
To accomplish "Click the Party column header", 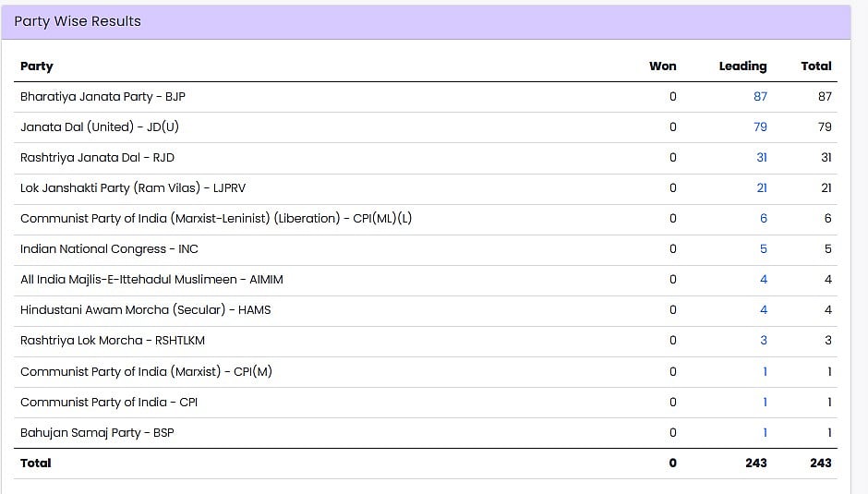I will pyautogui.click(x=37, y=66).
